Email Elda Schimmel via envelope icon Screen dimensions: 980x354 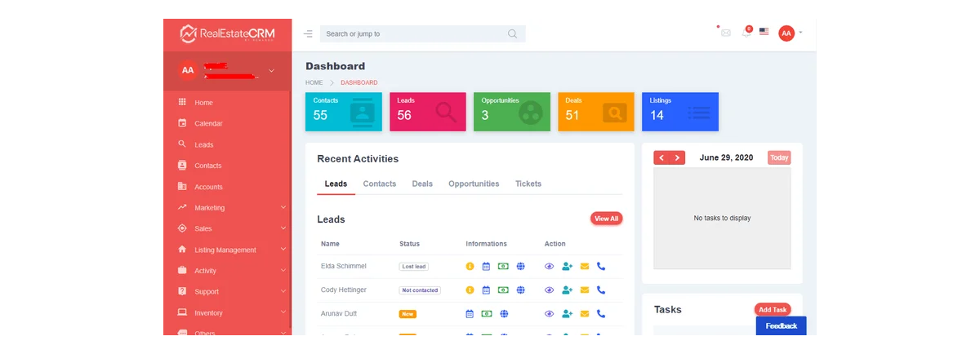point(585,266)
